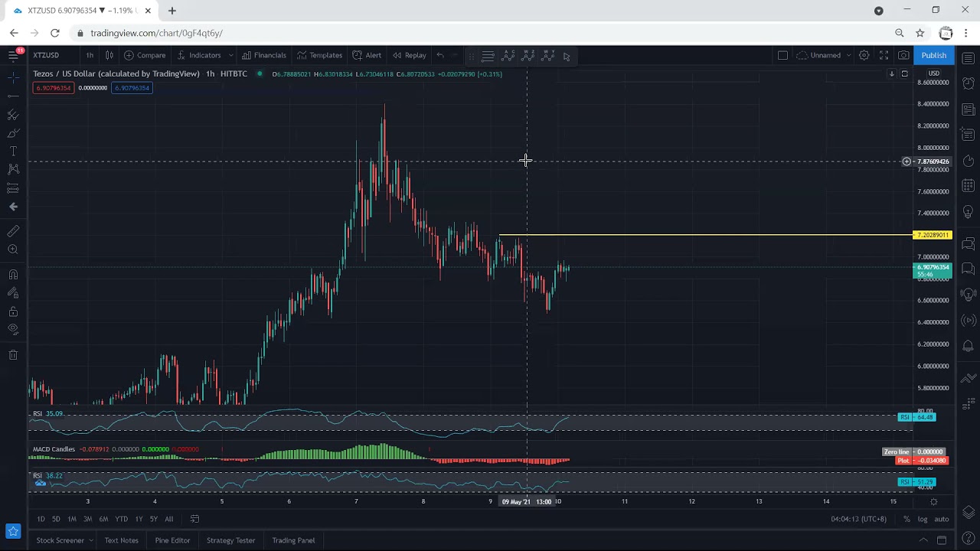The height and width of the screenshot is (551, 980).
Task: Open chart settings gear
Action: pyautogui.click(x=864, y=55)
